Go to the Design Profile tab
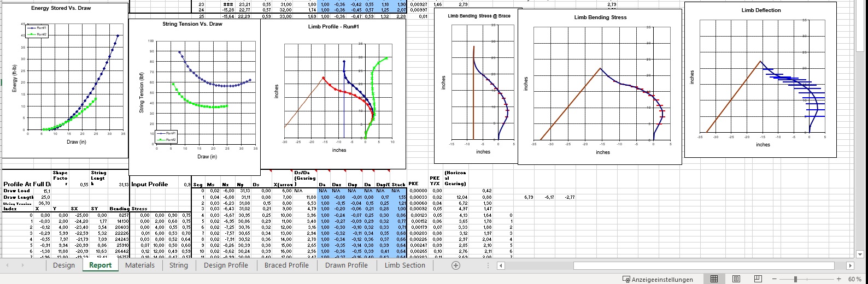868x284 pixels. tap(226, 265)
